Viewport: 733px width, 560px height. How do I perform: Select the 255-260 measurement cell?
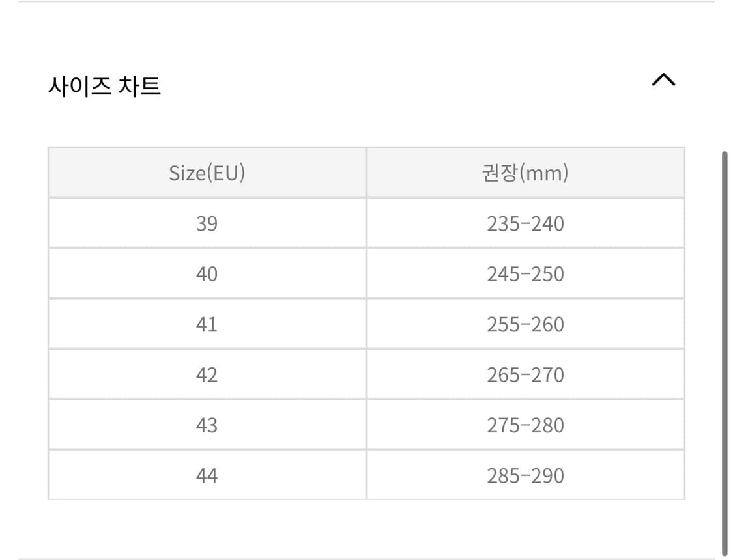[525, 324]
